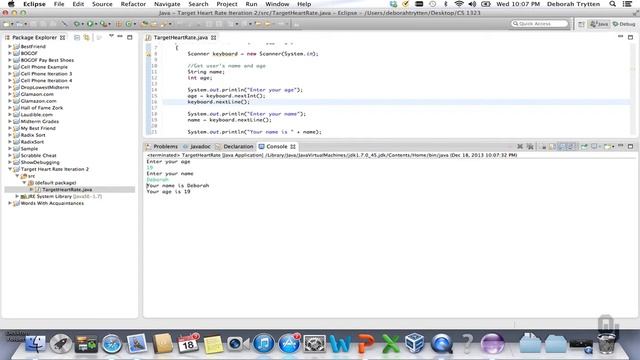The height and width of the screenshot is (360, 640).
Task: Select the Words With Acquaintances project
Action: [52, 203]
